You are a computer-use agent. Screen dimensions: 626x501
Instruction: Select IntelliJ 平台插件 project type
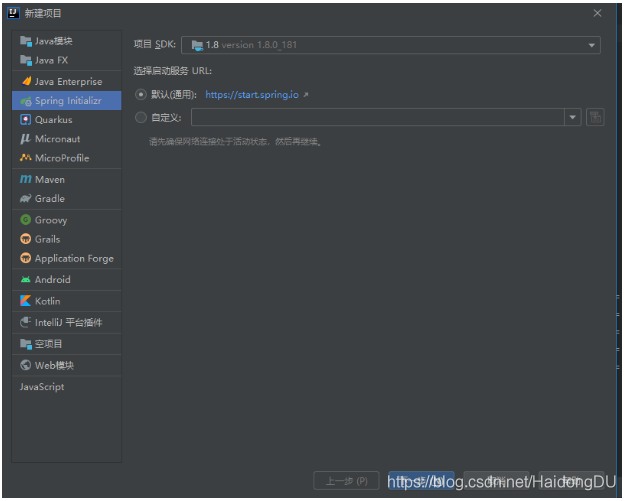[67, 323]
